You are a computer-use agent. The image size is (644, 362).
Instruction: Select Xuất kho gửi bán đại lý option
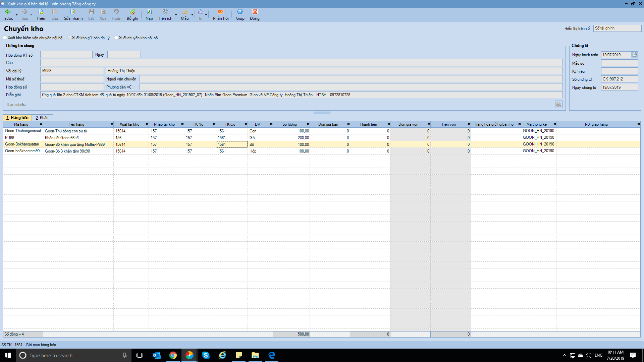pos(69,38)
